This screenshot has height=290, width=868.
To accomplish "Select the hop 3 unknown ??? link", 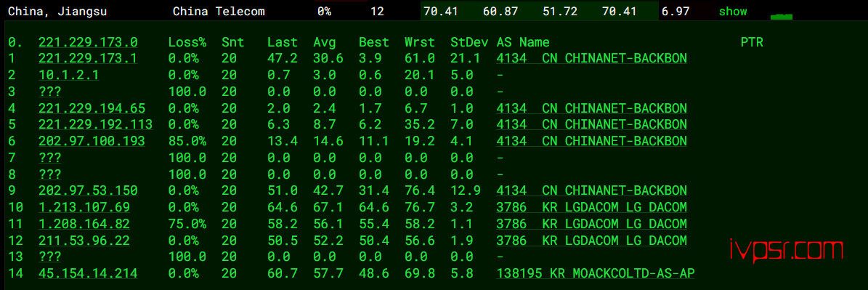I will point(50,92).
